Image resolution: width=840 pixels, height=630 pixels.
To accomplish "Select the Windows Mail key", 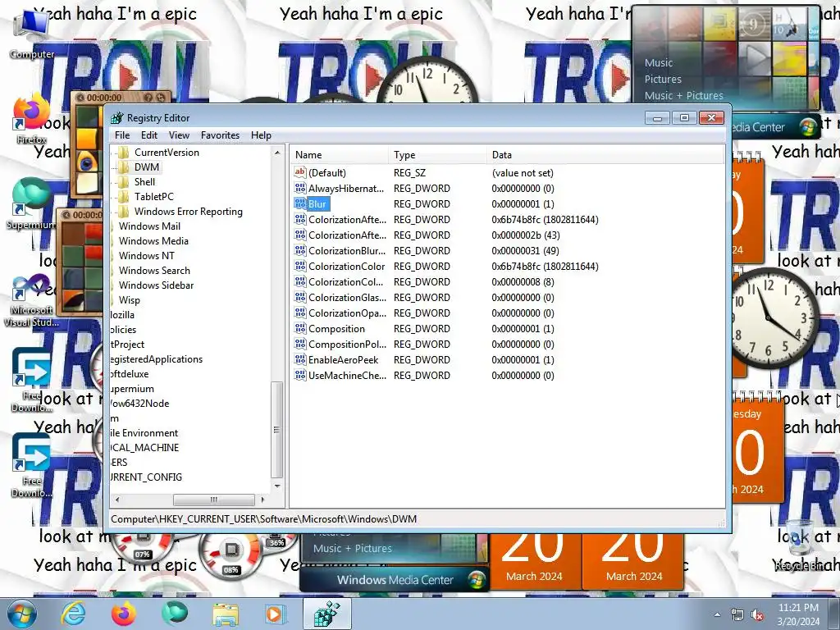I will [x=149, y=226].
